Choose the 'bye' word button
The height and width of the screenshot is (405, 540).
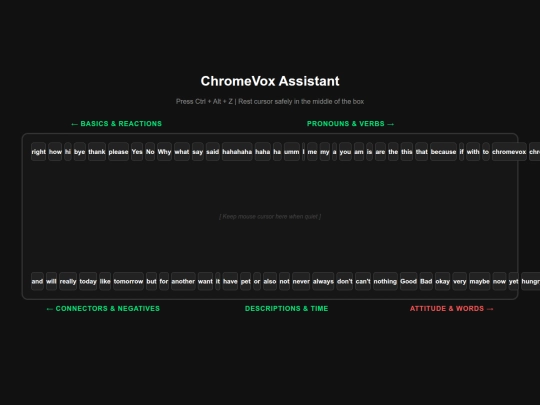click(80, 152)
